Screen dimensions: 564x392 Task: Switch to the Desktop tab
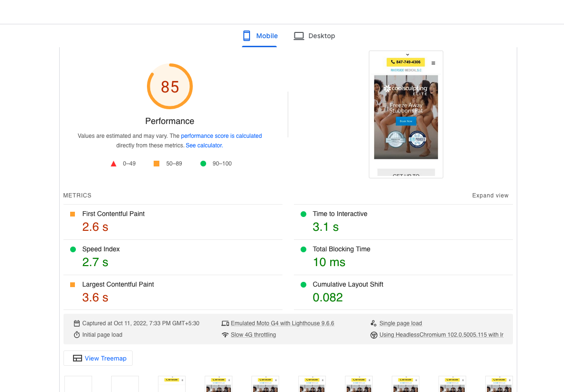pyautogui.click(x=314, y=36)
